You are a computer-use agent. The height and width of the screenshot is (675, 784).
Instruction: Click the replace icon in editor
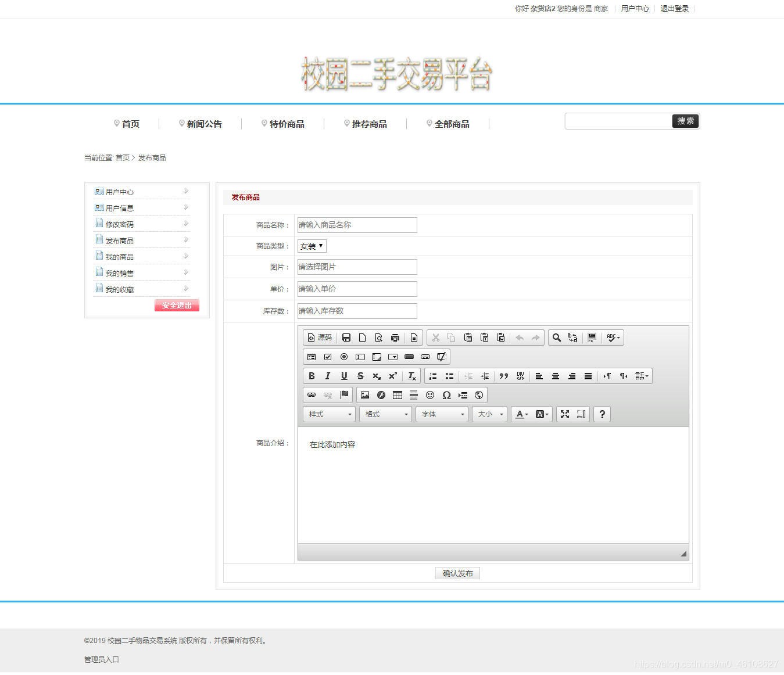click(573, 337)
